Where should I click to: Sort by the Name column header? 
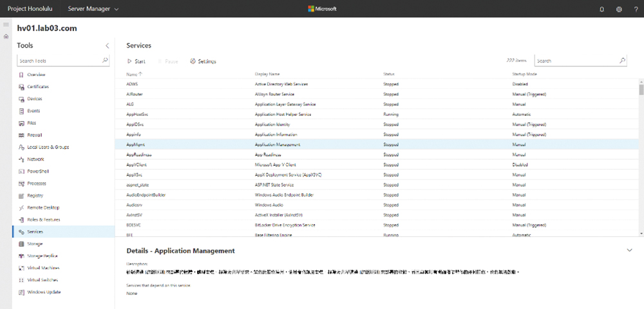coord(135,74)
